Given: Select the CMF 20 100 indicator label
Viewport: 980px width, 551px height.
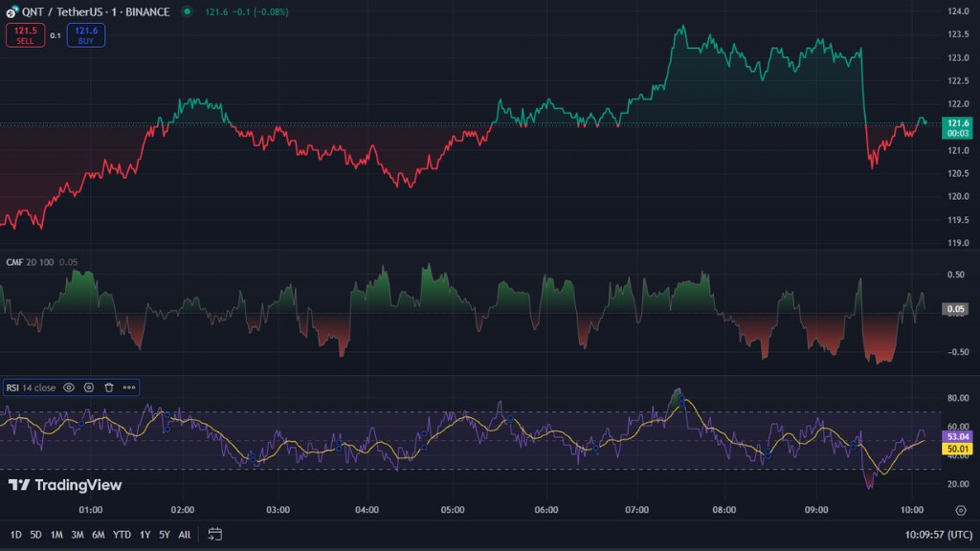Looking at the screenshot, I should coord(31,262).
